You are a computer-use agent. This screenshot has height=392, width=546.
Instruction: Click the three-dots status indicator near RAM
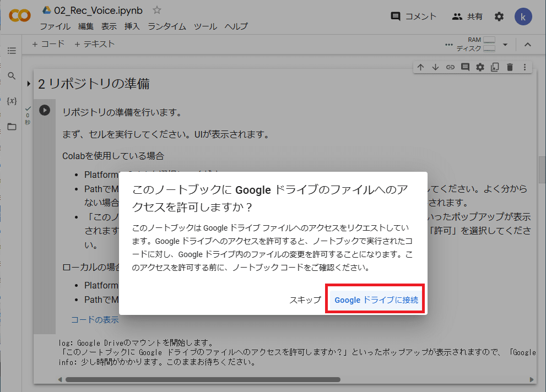449,45
